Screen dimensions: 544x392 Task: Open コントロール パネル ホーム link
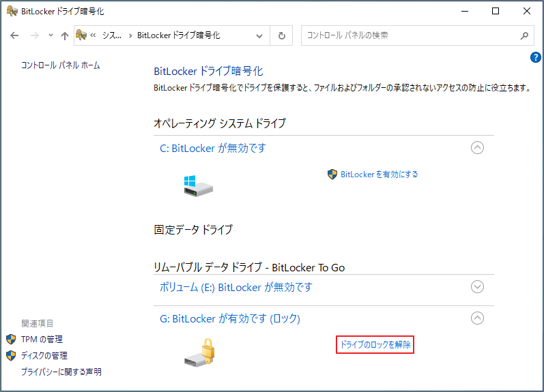coord(60,65)
